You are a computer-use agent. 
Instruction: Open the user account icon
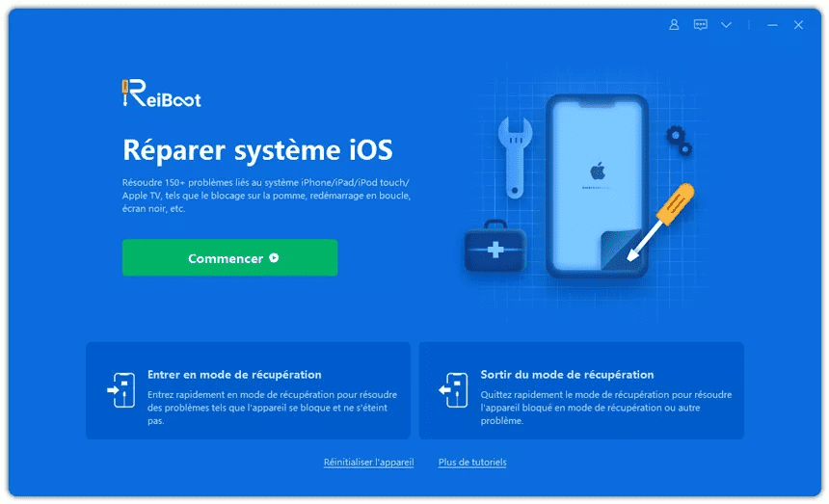coord(674,25)
